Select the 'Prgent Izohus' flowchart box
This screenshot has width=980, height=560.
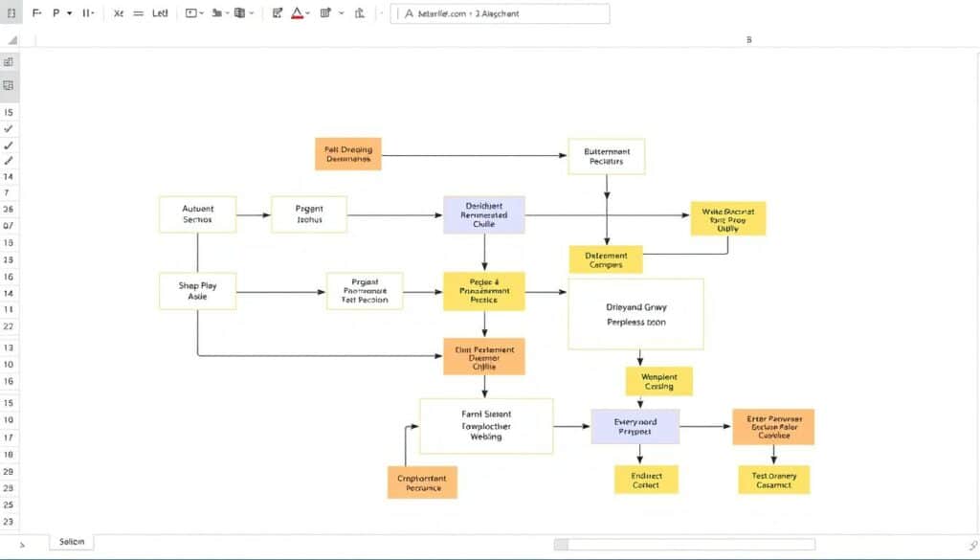click(x=309, y=214)
